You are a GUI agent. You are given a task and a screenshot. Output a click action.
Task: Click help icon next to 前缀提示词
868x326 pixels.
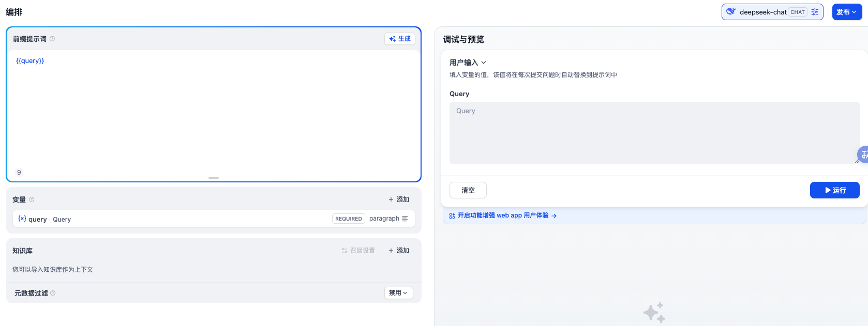click(x=52, y=39)
